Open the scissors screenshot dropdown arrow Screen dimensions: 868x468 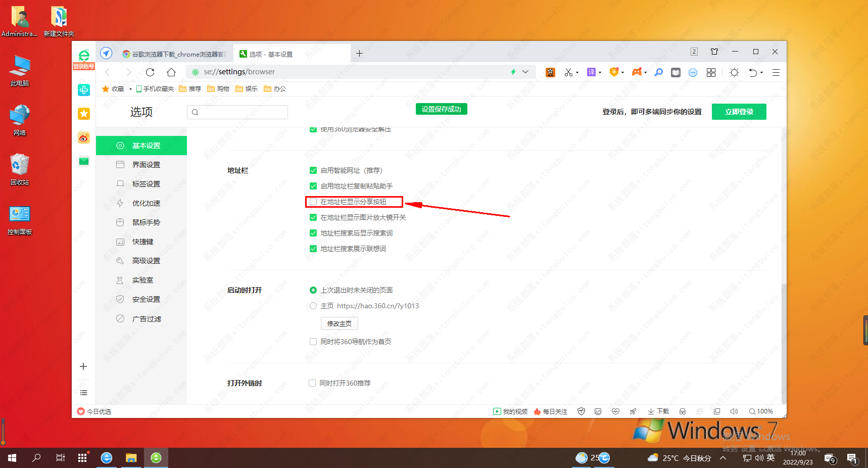pyautogui.click(x=577, y=73)
